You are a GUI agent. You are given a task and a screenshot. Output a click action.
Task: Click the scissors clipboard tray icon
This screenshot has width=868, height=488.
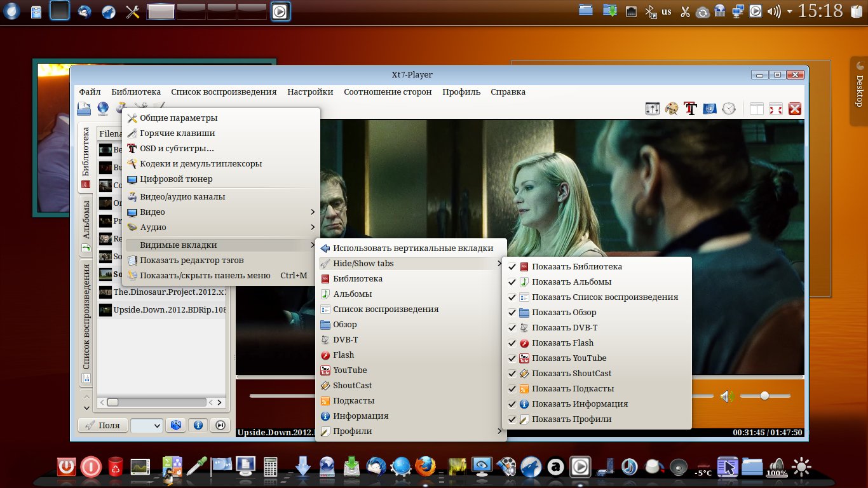coord(685,11)
